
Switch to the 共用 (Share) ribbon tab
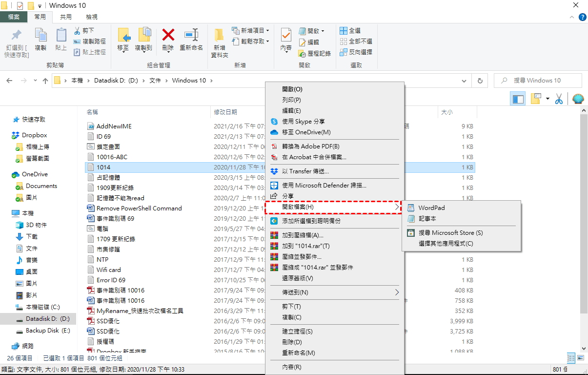click(65, 17)
